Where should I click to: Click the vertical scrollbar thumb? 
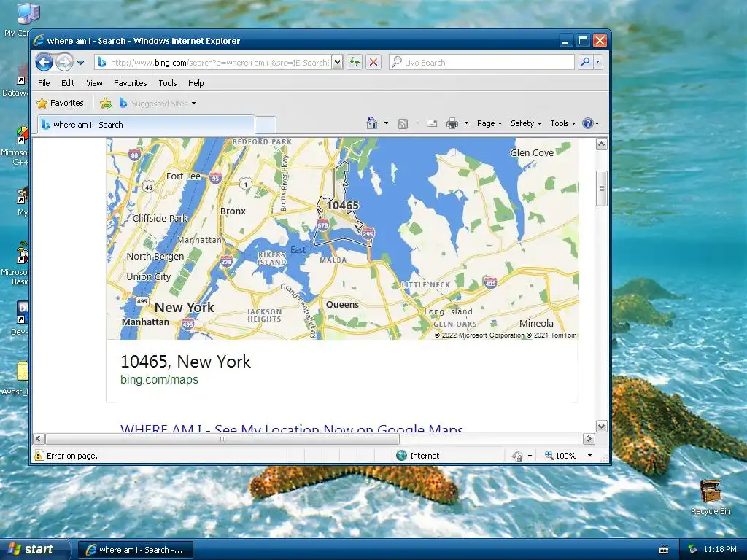coord(602,189)
